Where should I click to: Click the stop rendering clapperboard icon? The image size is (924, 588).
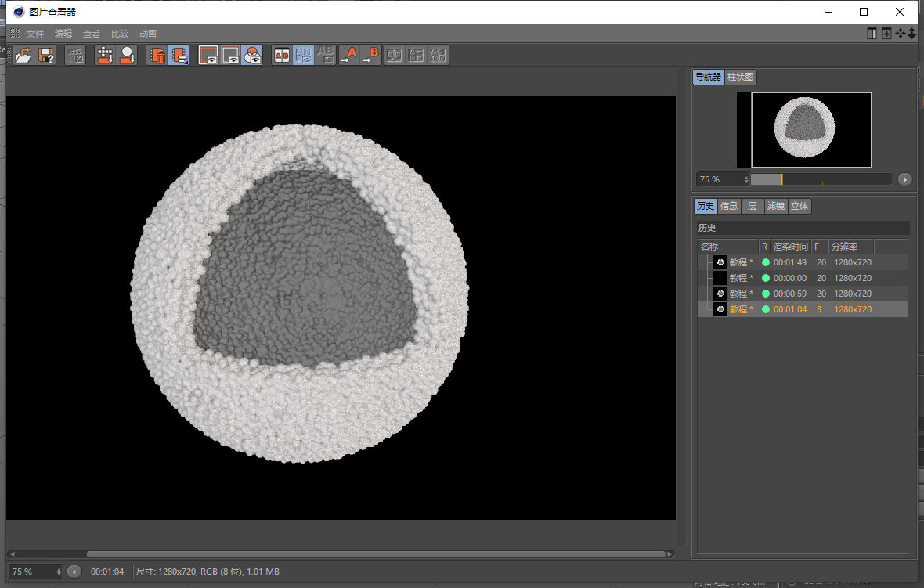75,55
